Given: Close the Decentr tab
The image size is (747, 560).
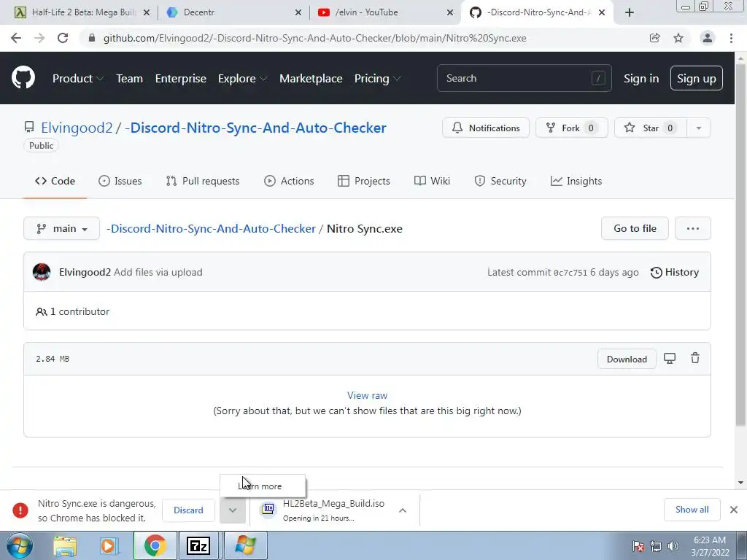Looking at the screenshot, I should click(298, 12).
